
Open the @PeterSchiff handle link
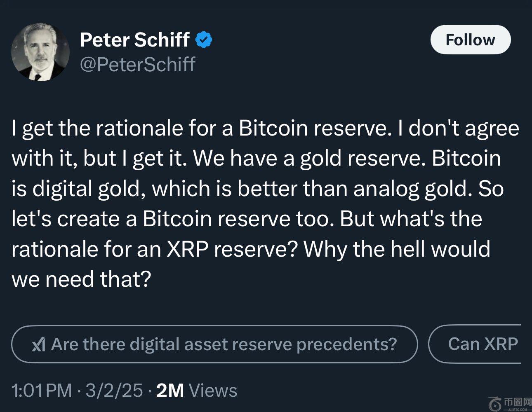pos(137,65)
